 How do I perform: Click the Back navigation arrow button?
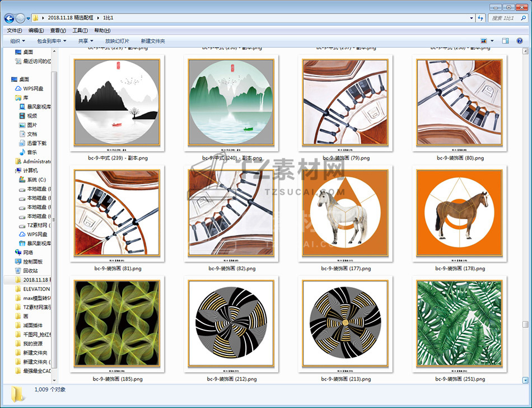[9, 18]
